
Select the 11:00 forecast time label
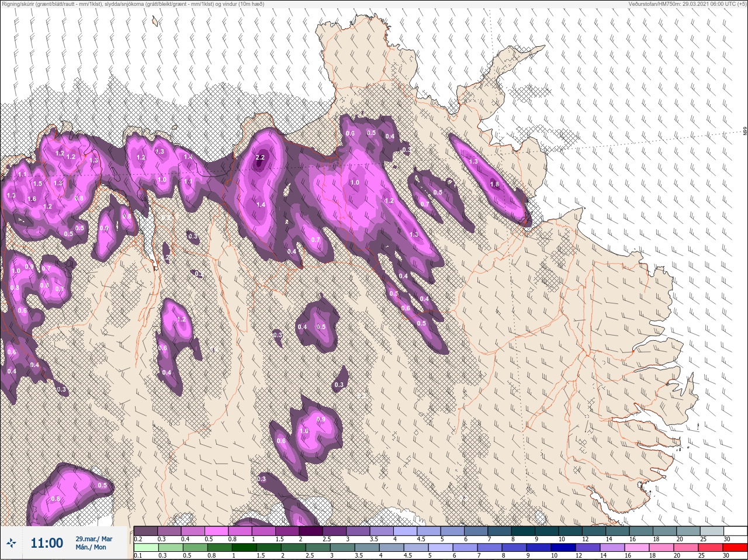pyautogui.click(x=47, y=543)
